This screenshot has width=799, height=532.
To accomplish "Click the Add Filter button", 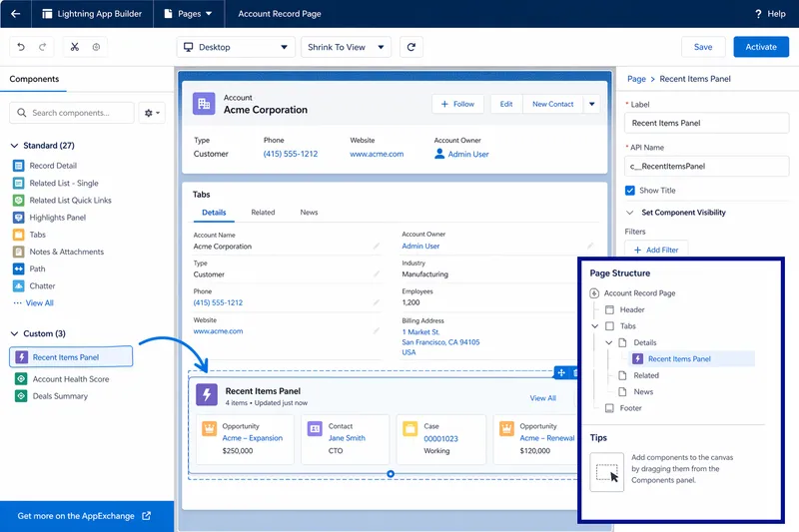I will tap(656, 250).
